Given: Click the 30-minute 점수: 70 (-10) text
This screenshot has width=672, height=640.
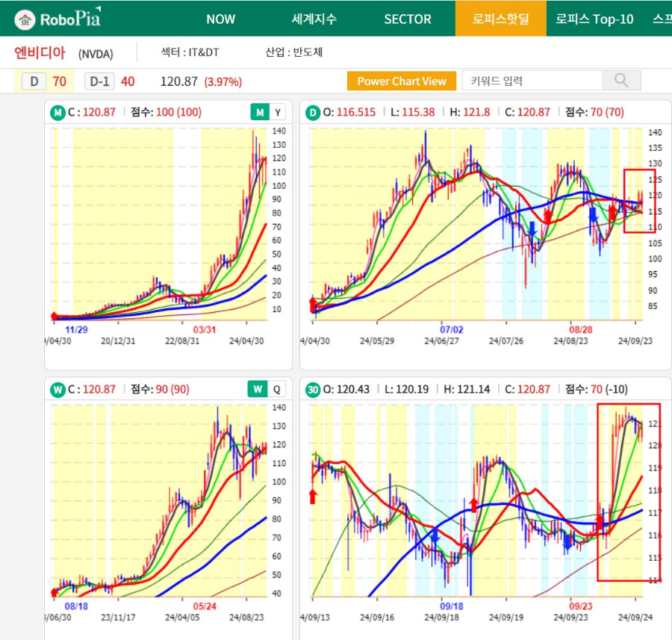Looking at the screenshot, I should (x=596, y=389).
